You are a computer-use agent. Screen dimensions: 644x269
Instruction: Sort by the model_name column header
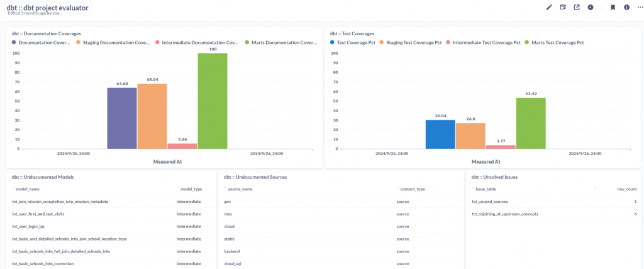click(x=28, y=189)
